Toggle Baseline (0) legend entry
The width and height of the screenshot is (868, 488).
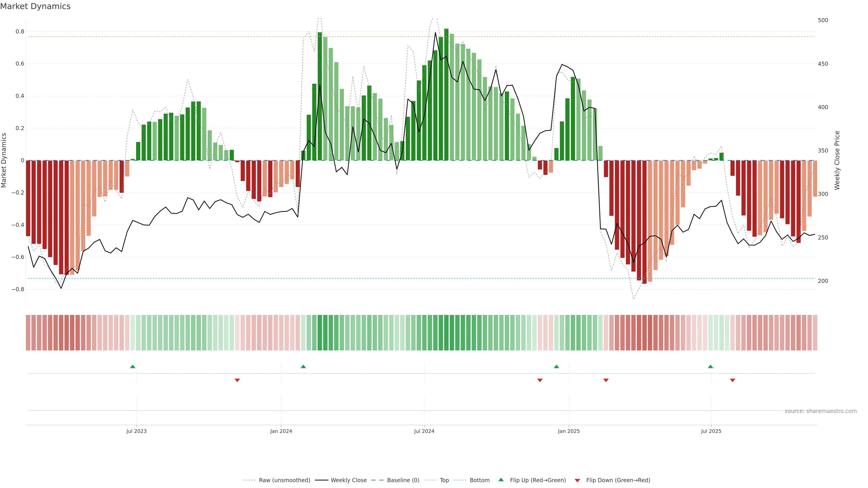[403, 480]
